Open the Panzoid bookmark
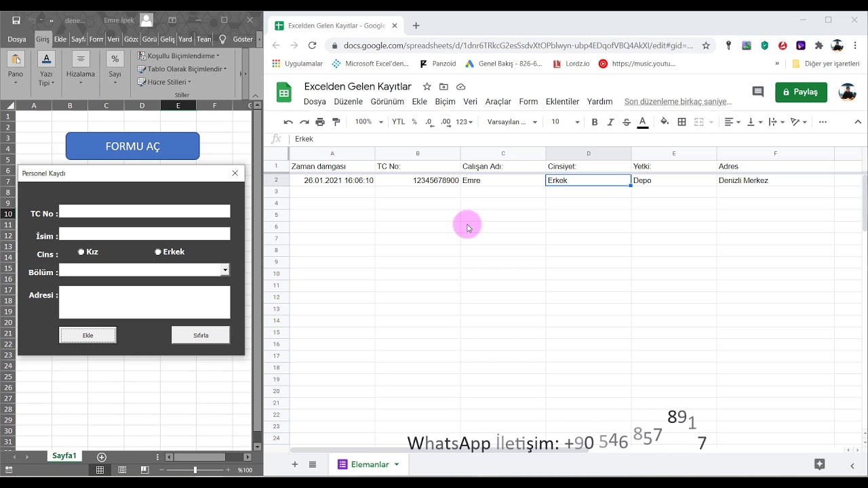The height and width of the screenshot is (488, 868). pos(439,64)
